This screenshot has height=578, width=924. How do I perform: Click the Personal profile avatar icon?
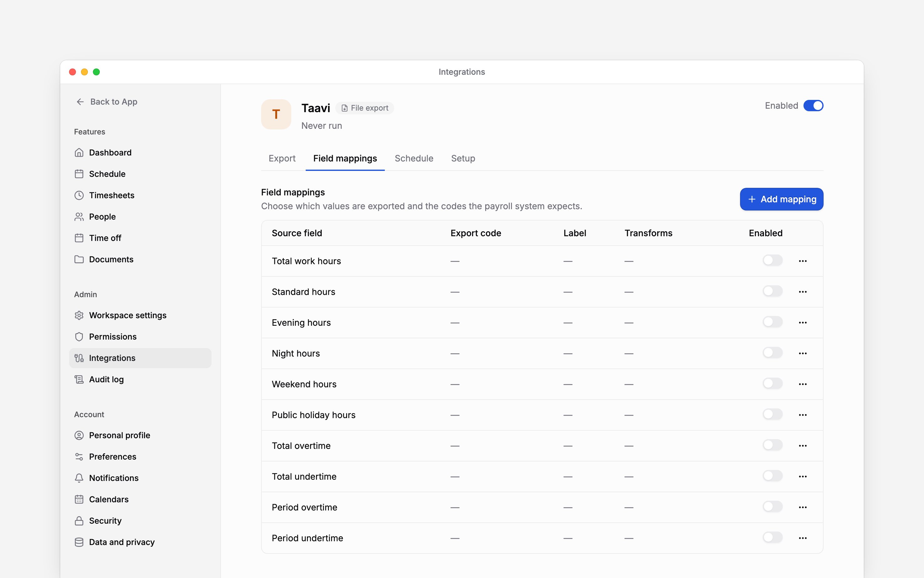79,435
